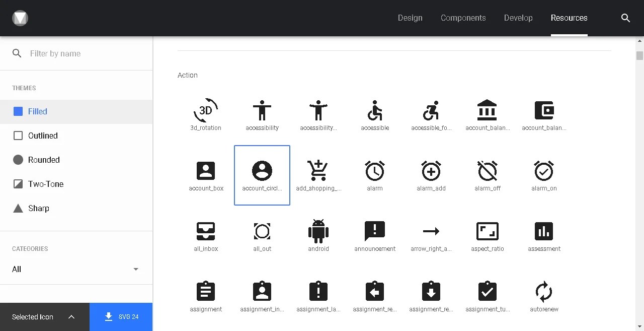This screenshot has height=331, width=644.
Task: Switch to the Components tab
Action: (x=463, y=18)
